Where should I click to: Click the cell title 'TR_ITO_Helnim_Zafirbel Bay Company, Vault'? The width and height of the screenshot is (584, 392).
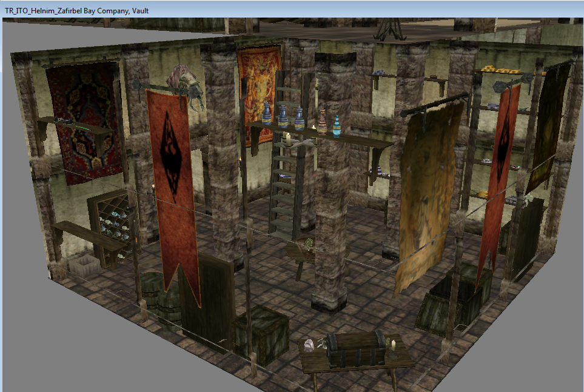pyautogui.click(x=77, y=11)
